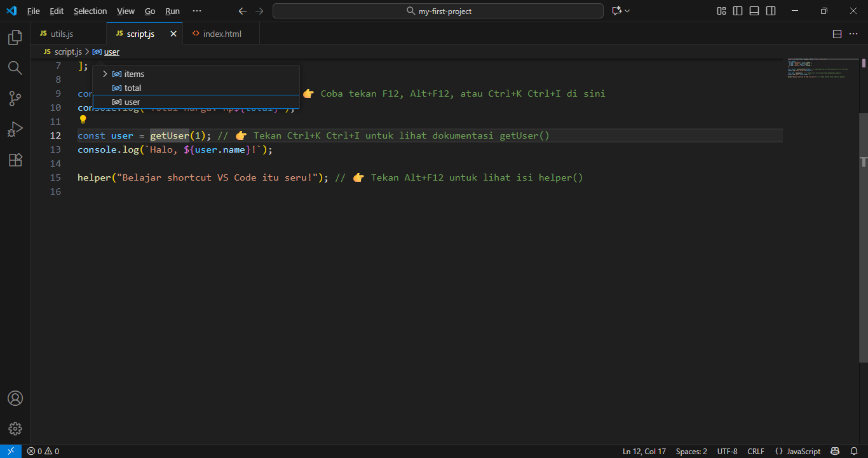
Task: Open the Run and Debug view
Action: tap(15, 128)
